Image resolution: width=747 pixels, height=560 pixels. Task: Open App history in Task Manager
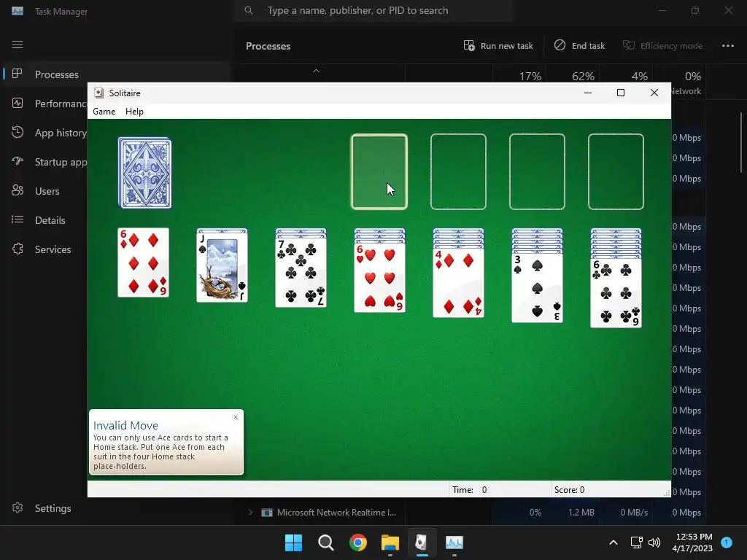pyautogui.click(x=45, y=133)
